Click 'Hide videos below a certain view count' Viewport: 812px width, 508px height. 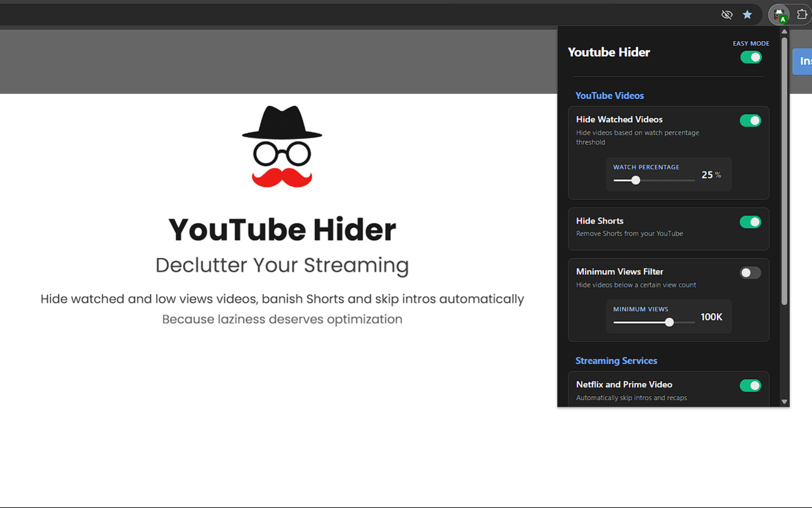tap(636, 285)
